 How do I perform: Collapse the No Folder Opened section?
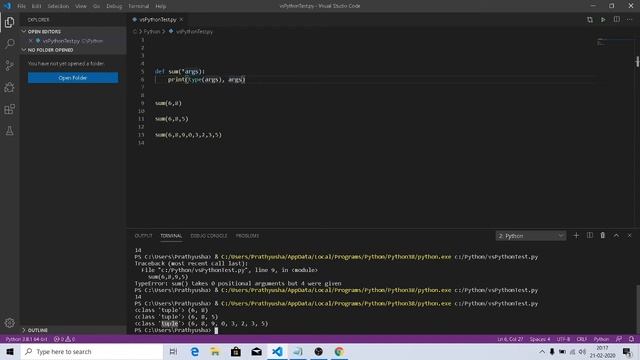(x=73, y=50)
